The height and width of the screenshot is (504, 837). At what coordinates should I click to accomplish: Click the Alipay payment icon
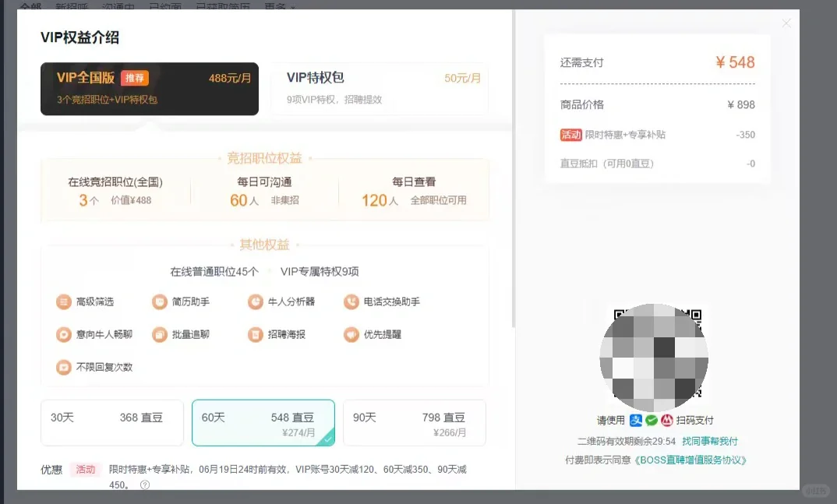click(636, 421)
